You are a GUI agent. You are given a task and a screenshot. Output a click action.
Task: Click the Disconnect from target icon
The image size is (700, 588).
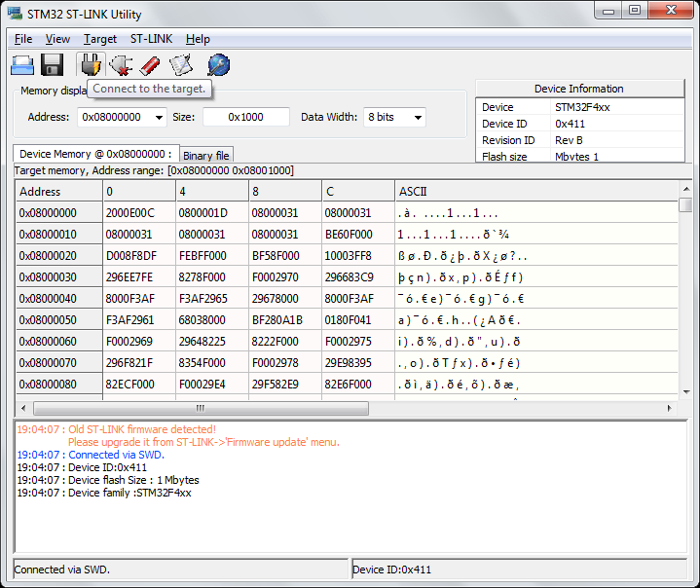point(121,65)
